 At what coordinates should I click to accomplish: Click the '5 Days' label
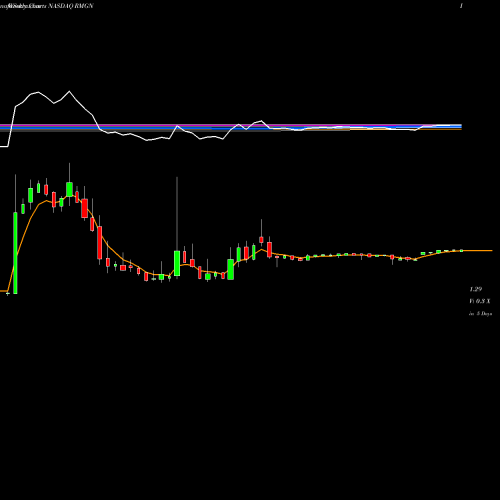click(x=484, y=314)
